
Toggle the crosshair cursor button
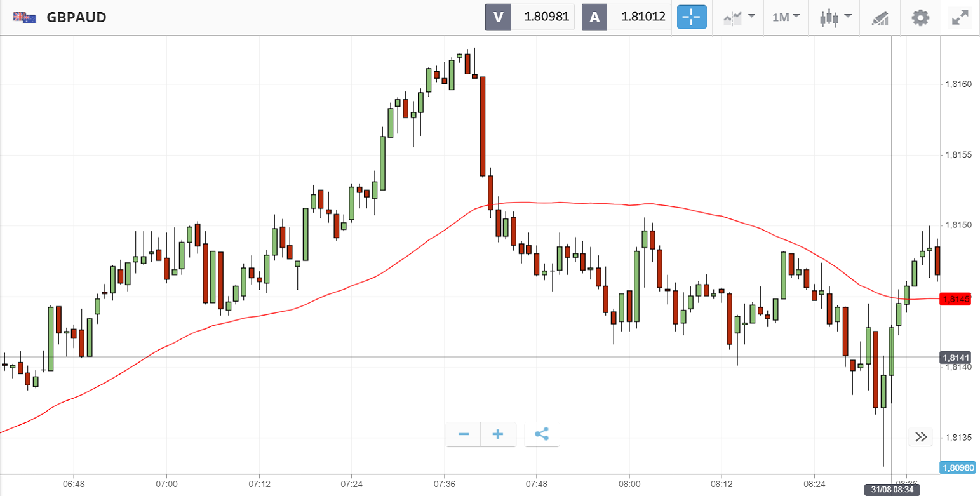(x=692, y=17)
